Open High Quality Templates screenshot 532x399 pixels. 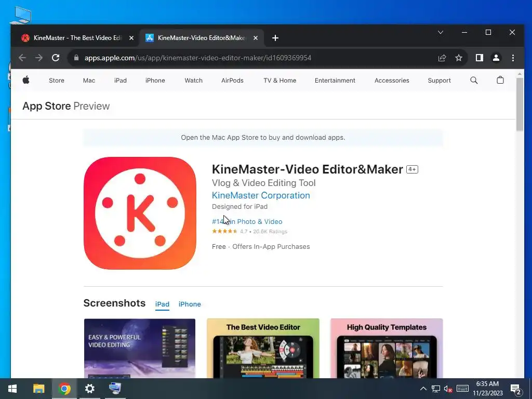pyautogui.click(x=387, y=348)
